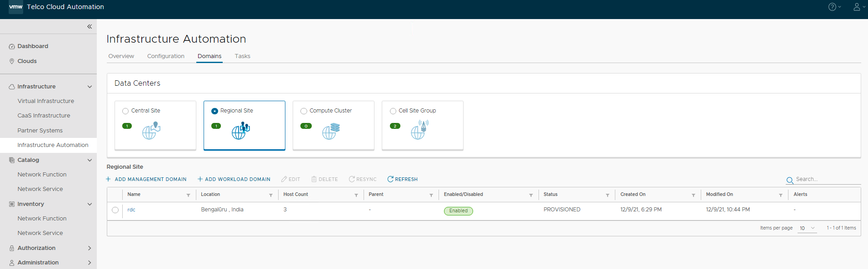Image resolution: width=868 pixels, height=269 pixels.
Task: Collapse the Inventory section chevron
Action: (x=90, y=204)
